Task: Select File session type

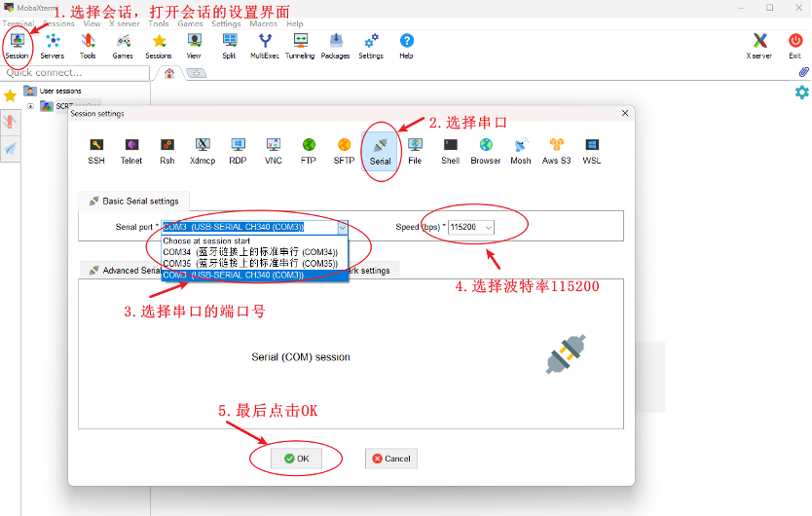Action: tap(415, 151)
